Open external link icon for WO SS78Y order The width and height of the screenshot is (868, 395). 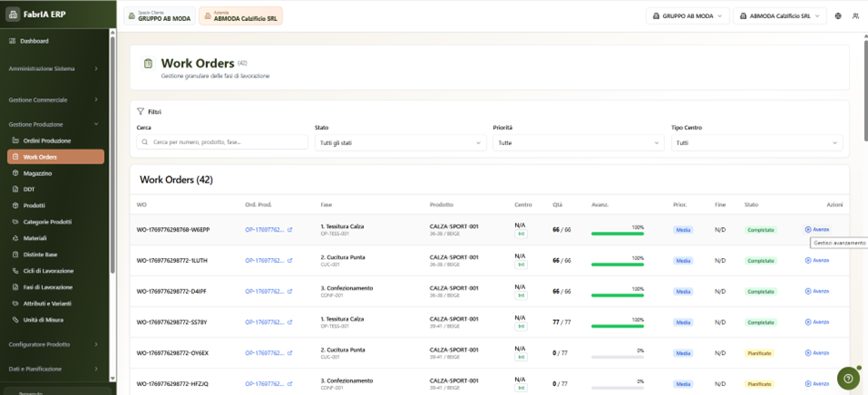(x=290, y=322)
